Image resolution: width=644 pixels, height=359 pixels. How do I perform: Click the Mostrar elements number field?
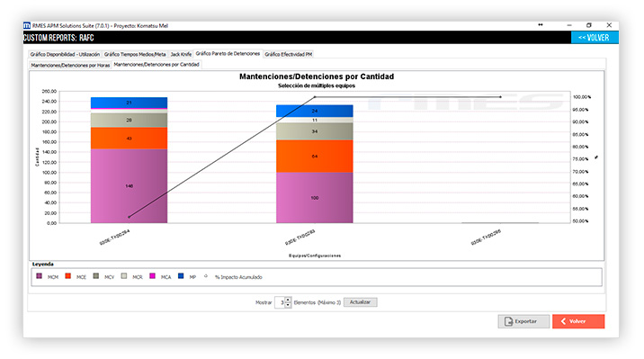[280, 302]
